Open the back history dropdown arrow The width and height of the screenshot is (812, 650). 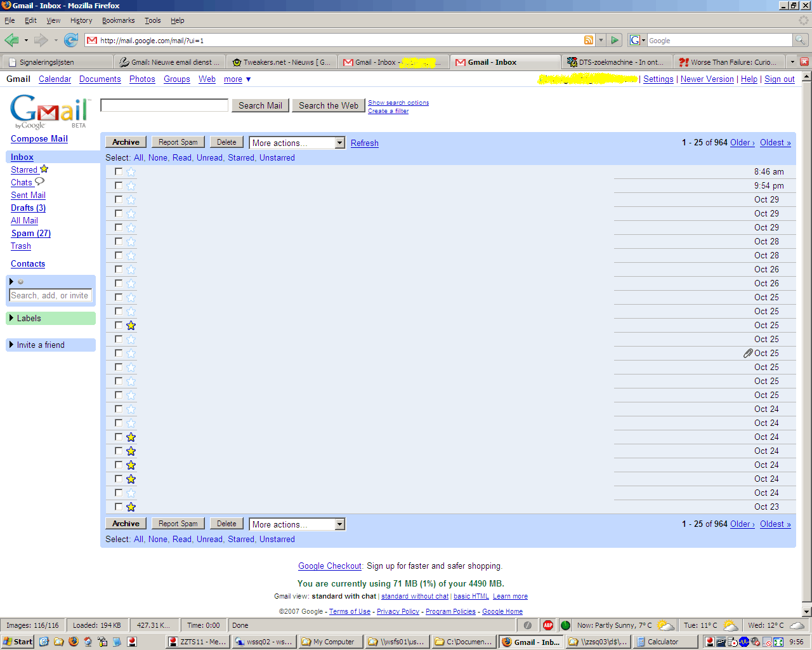click(26, 41)
